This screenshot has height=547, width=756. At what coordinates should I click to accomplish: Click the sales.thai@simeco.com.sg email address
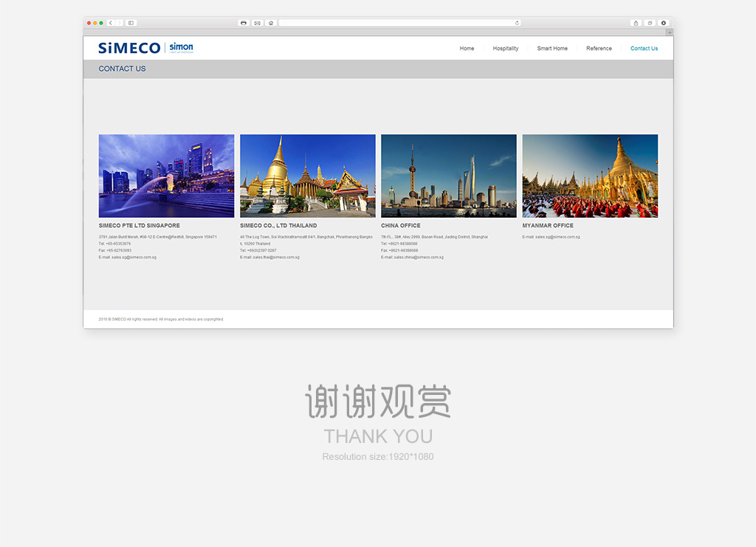(x=276, y=258)
